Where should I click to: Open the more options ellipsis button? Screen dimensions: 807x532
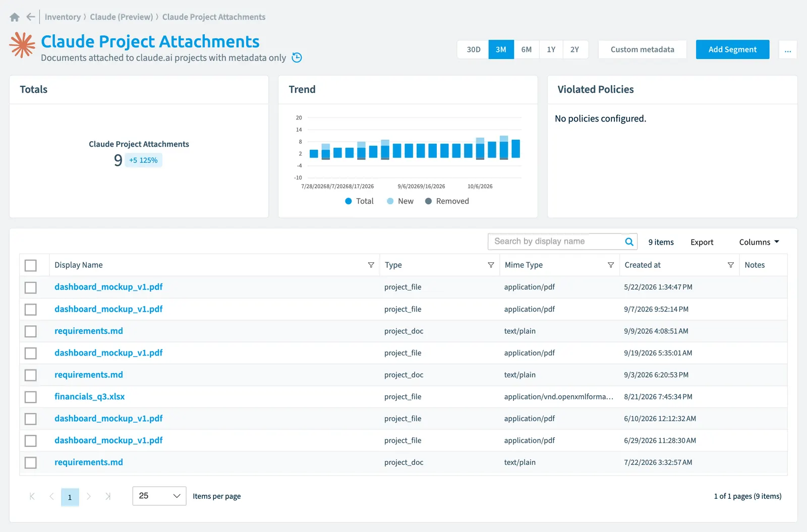788,49
